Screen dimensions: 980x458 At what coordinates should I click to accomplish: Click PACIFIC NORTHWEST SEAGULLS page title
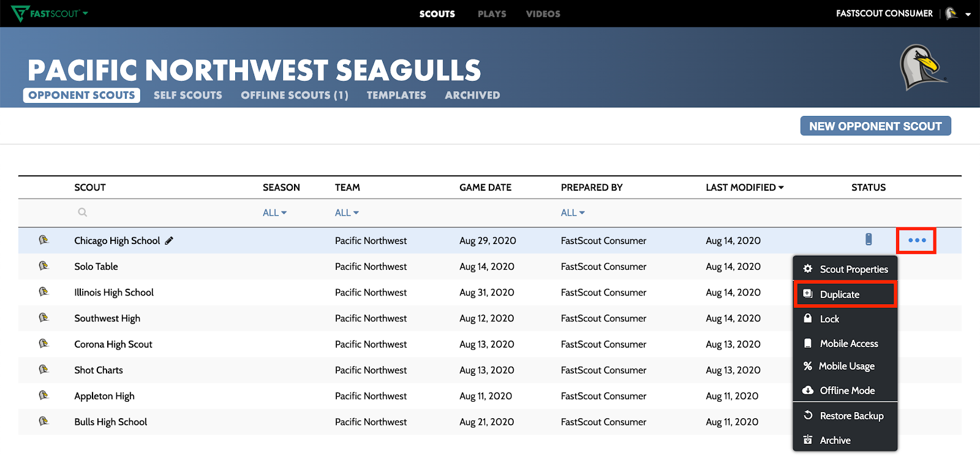pyautogui.click(x=254, y=70)
